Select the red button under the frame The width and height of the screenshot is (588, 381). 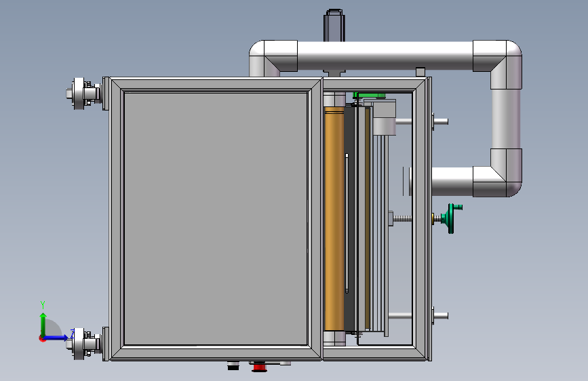(x=259, y=367)
